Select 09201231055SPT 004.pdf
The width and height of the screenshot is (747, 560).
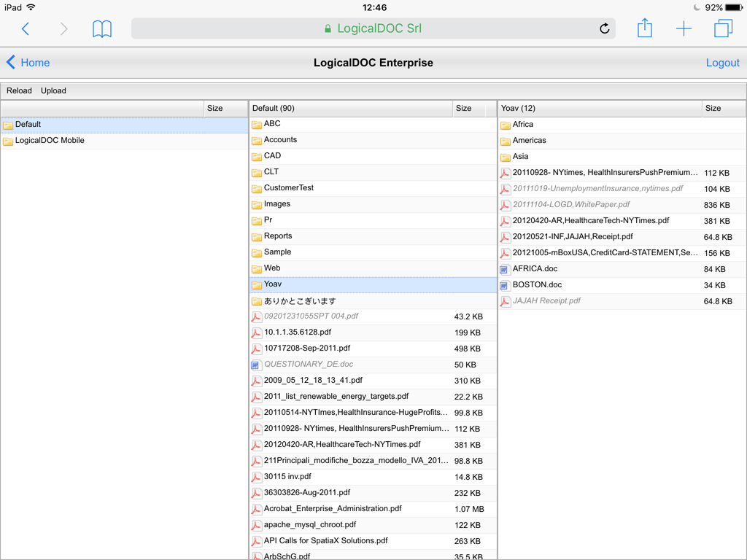pos(373,316)
